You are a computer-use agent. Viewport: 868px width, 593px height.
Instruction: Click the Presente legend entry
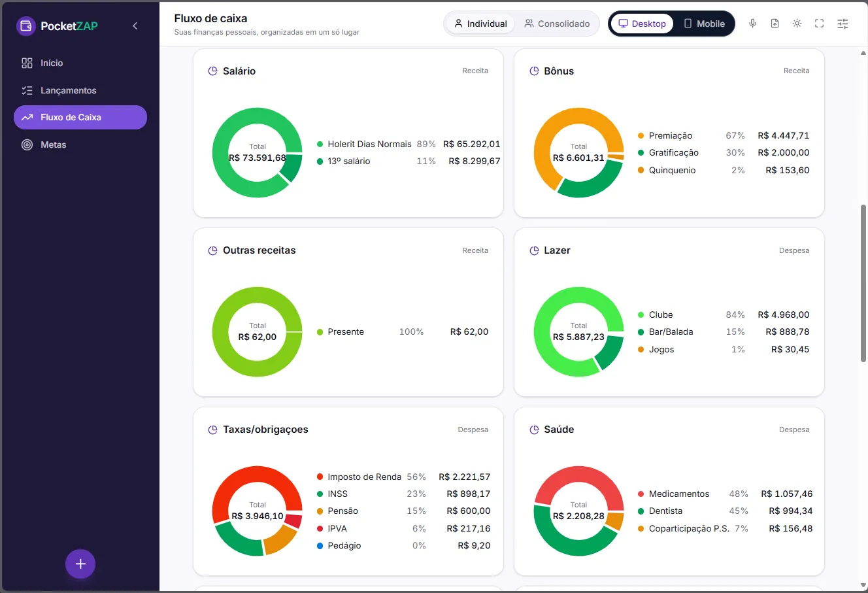403,331
